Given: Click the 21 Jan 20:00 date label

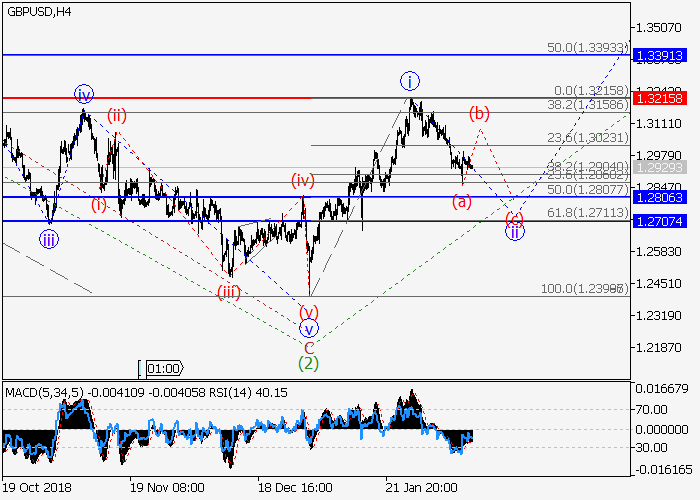Looking at the screenshot, I should click(421, 487).
